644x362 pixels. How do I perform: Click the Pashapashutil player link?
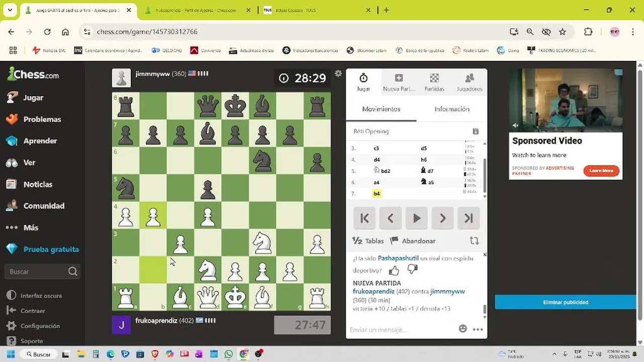pyautogui.click(x=398, y=258)
